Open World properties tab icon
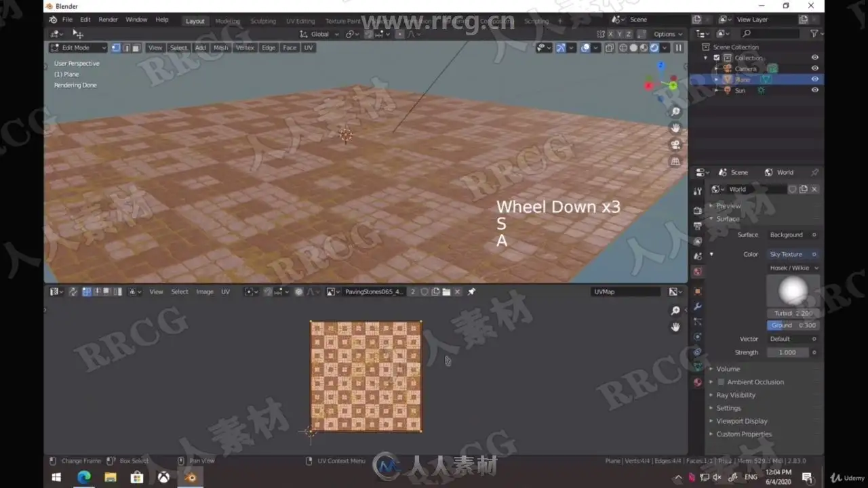The width and height of the screenshot is (868, 488). (x=697, y=272)
